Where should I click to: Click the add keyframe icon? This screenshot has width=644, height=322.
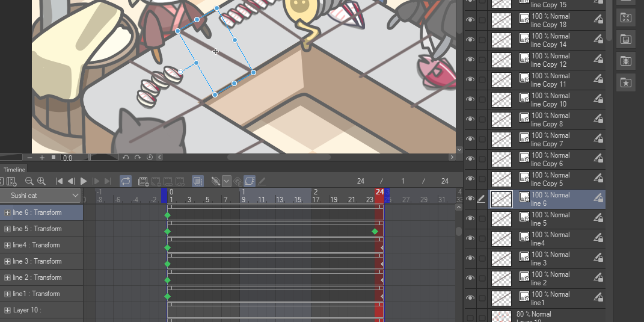[x=216, y=181]
